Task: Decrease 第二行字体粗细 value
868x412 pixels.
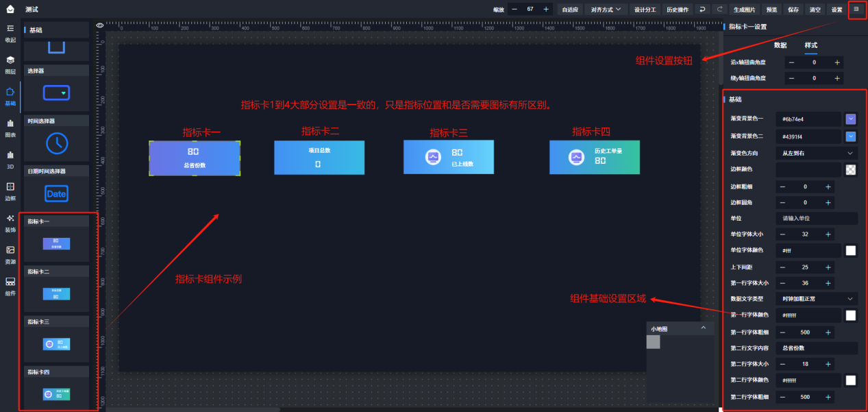Action: pos(782,397)
